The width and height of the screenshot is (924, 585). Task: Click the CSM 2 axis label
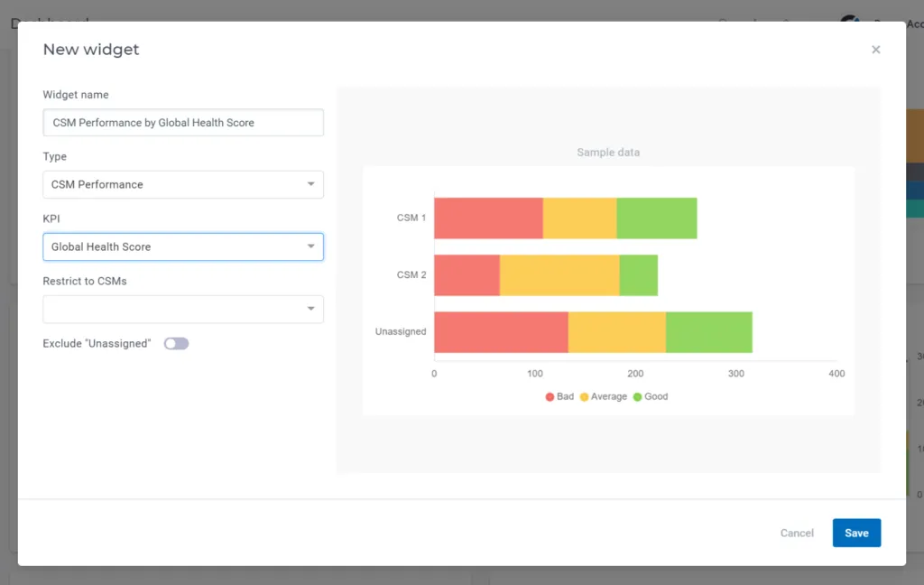pyautogui.click(x=411, y=274)
